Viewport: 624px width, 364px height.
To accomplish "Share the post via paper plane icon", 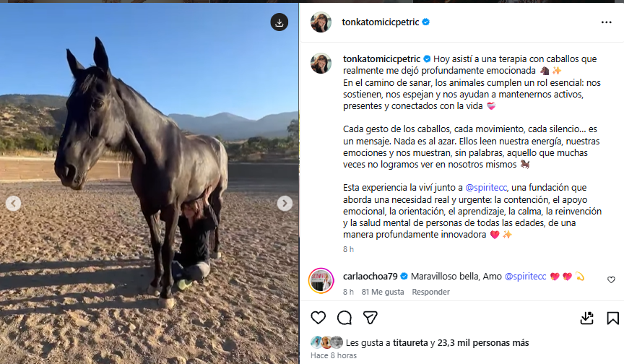I will click(x=370, y=318).
